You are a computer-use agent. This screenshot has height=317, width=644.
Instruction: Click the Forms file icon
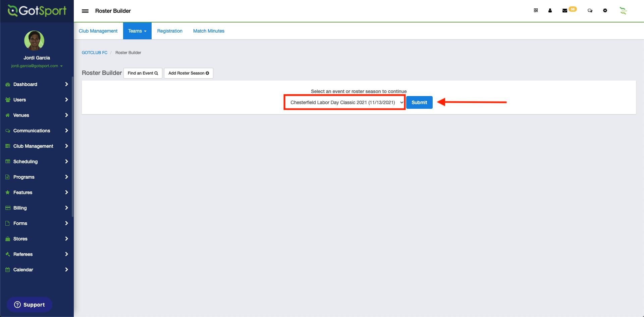tap(7, 223)
